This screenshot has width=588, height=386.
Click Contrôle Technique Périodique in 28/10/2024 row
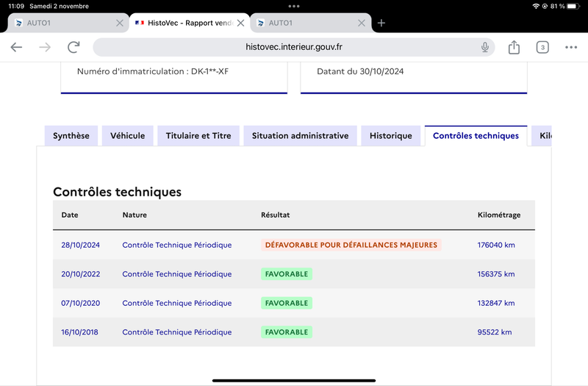tap(177, 245)
